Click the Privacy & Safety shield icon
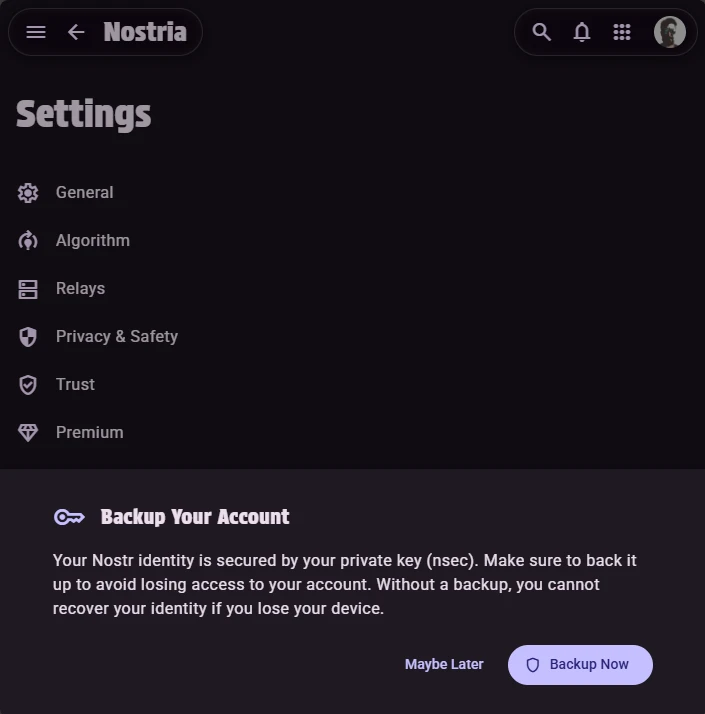Screen dimensions: 705x714 tap(28, 337)
